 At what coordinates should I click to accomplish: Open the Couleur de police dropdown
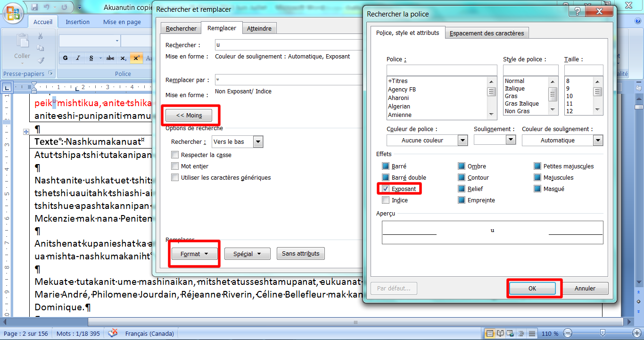point(462,141)
